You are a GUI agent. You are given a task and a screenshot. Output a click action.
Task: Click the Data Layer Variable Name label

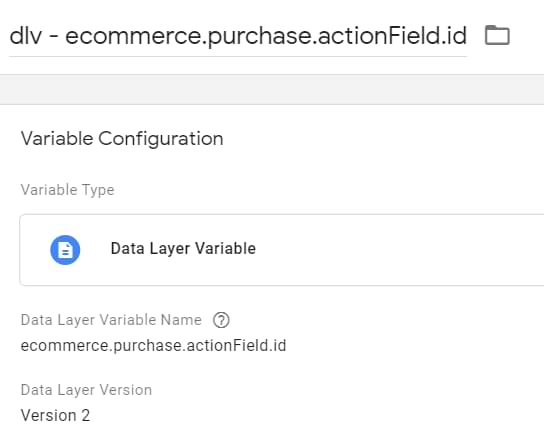(111, 320)
